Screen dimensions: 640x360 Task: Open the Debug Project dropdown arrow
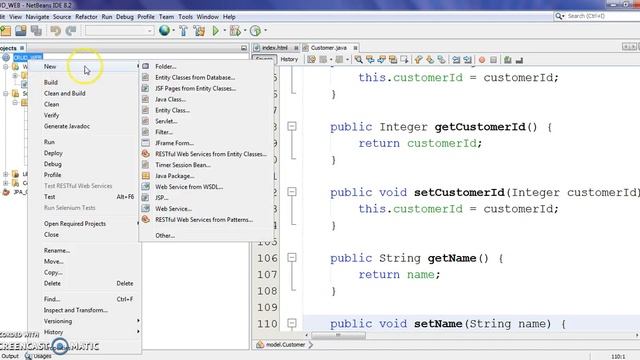(x=245, y=31)
